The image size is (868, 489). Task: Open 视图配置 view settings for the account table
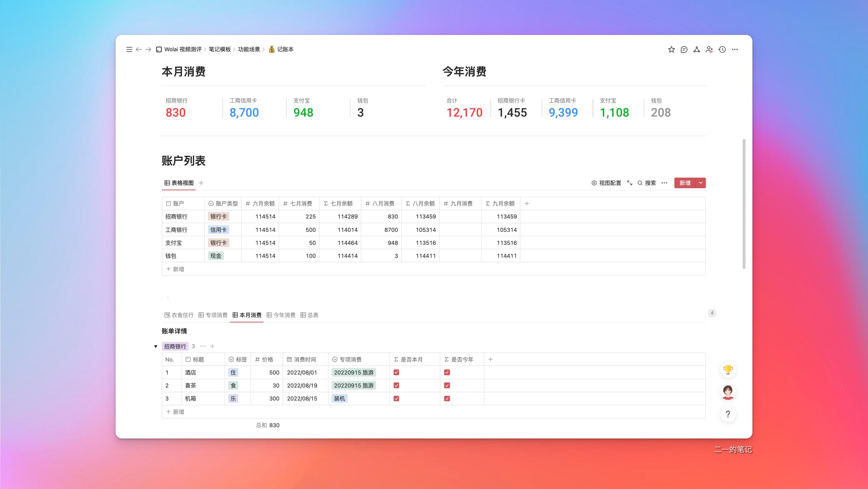click(607, 183)
